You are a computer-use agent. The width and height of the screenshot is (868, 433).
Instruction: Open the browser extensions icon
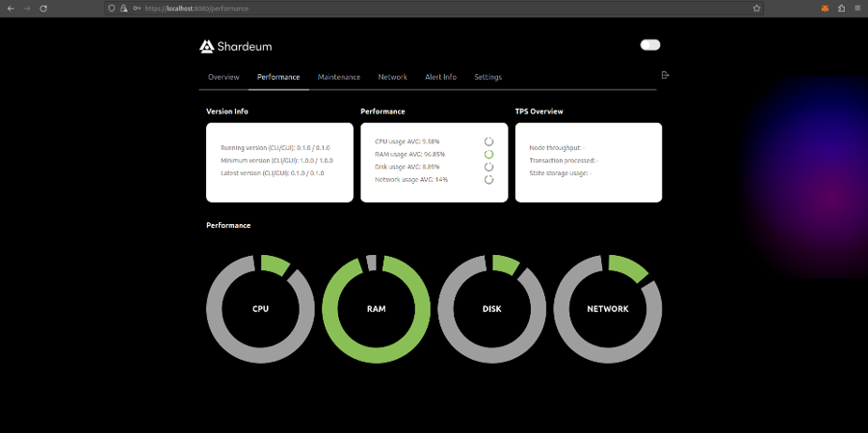pyautogui.click(x=824, y=7)
